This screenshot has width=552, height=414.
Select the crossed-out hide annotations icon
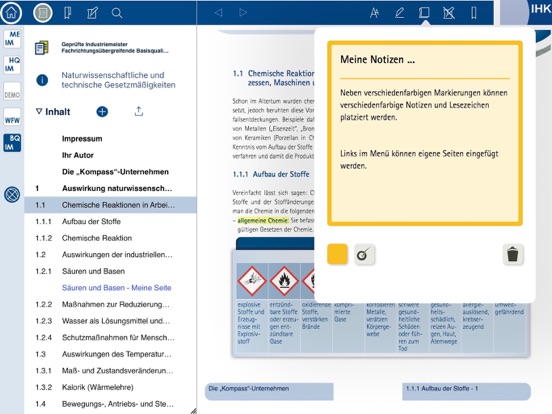(x=449, y=13)
